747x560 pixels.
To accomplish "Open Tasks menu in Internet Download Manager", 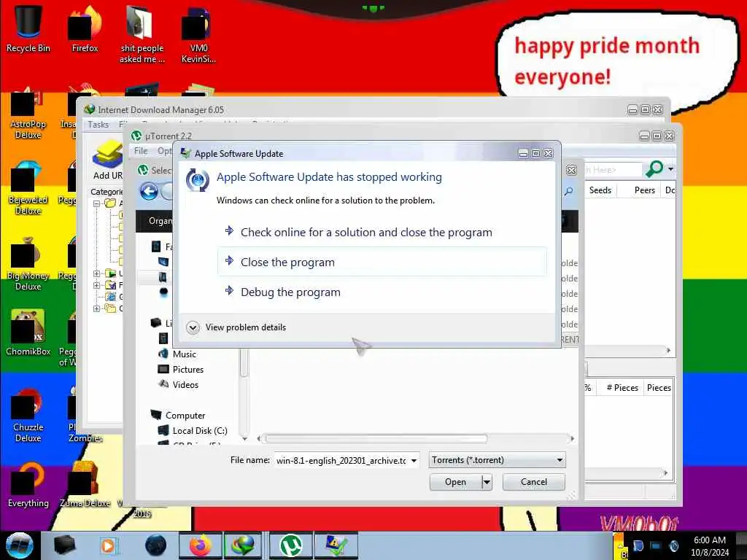I will pos(98,125).
